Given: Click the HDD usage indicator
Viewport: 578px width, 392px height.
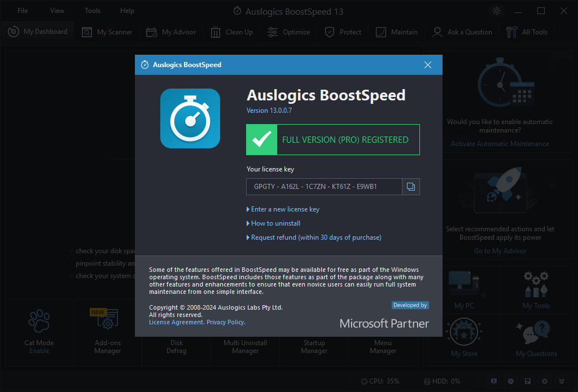Looking at the screenshot, I should click(443, 381).
